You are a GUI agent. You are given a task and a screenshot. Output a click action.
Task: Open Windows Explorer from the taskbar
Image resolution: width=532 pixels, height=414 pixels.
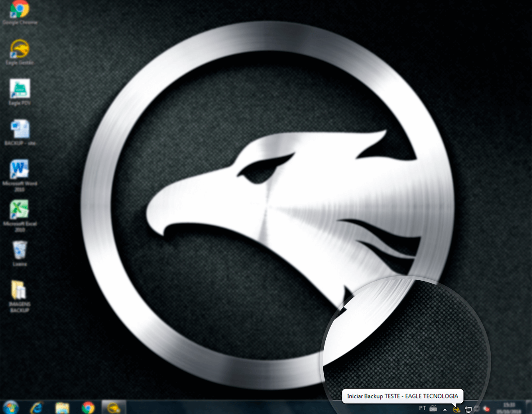62,407
